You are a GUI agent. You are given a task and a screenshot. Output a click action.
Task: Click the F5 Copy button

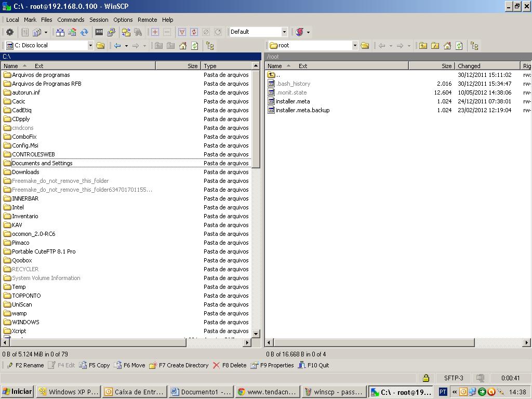[95, 365]
